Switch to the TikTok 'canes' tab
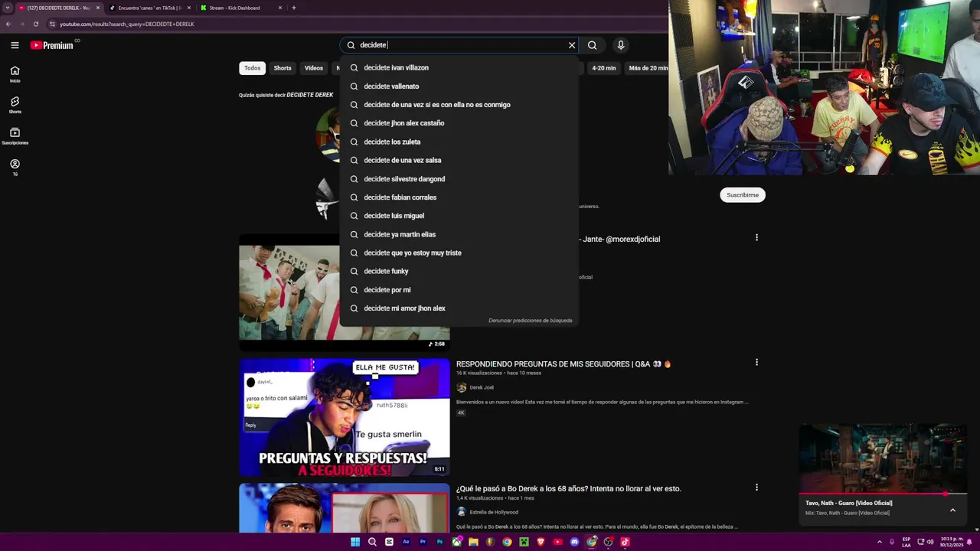The width and height of the screenshot is (980, 551). tap(149, 8)
